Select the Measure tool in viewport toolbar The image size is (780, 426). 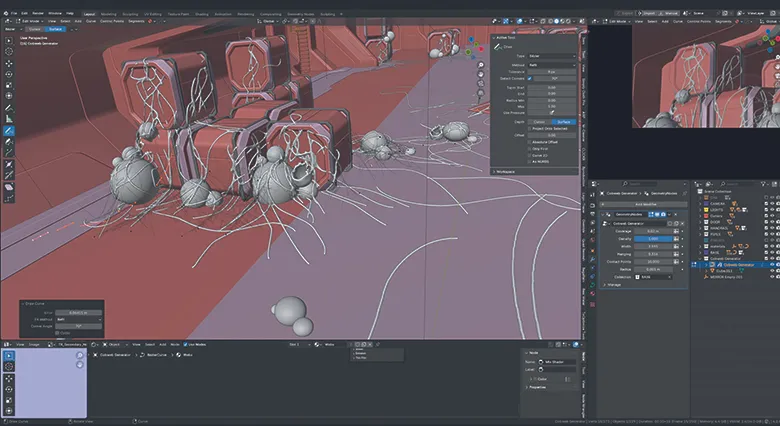click(9, 119)
